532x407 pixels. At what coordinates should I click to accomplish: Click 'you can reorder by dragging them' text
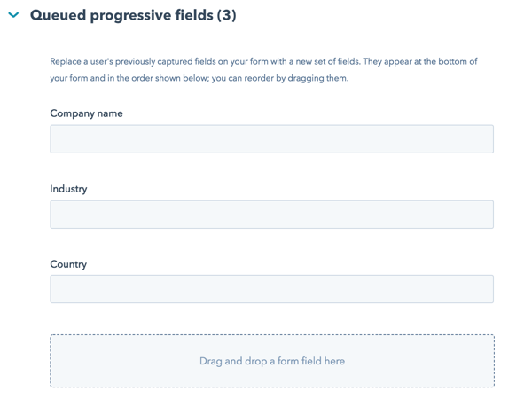pos(279,78)
